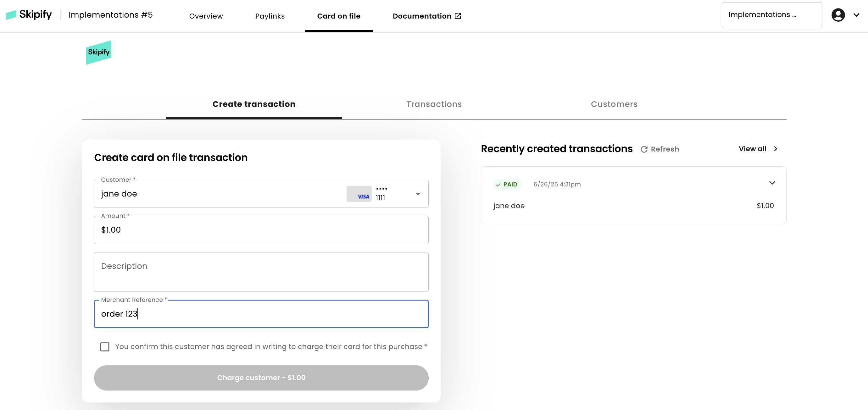868x410 pixels.
Task: Click the Visa card icon
Action: [359, 194]
